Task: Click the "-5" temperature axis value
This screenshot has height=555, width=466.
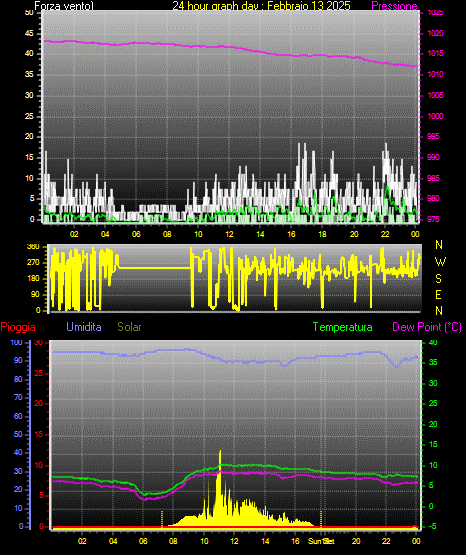Action: pos(433,526)
